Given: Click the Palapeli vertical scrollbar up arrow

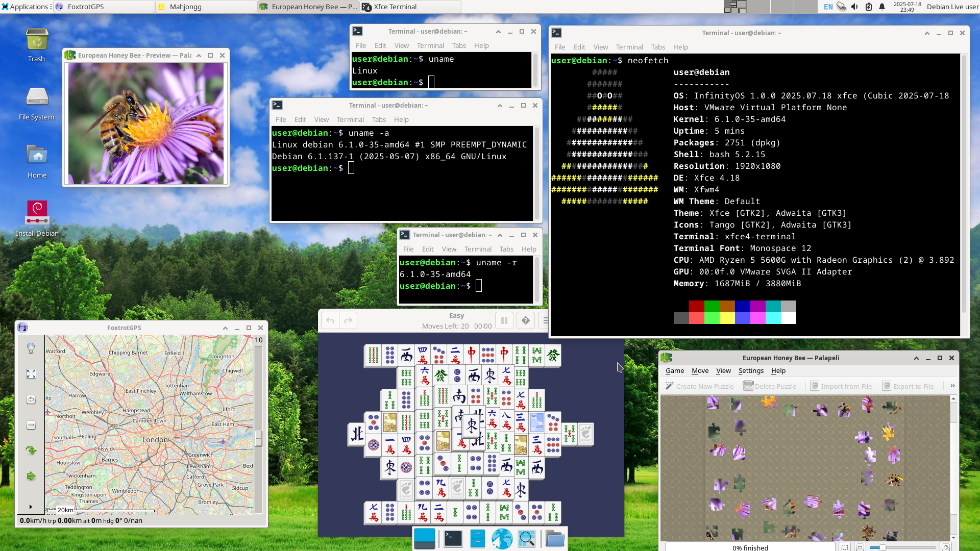Looking at the screenshot, I should pyautogui.click(x=953, y=399).
